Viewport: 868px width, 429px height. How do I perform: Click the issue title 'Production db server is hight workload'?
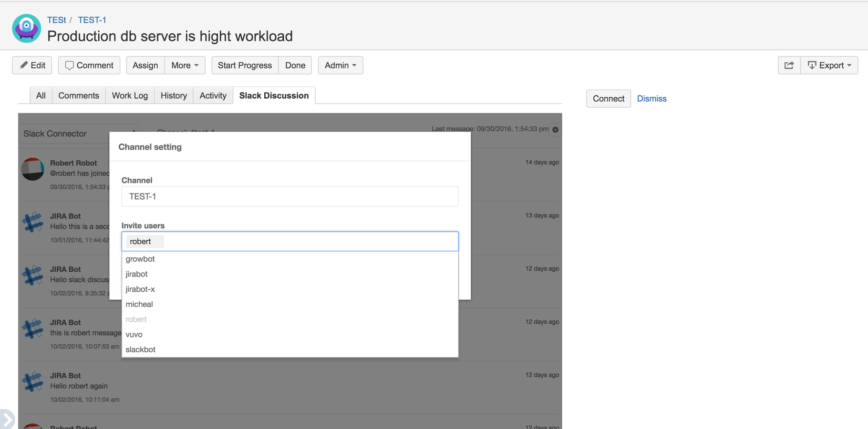[170, 36]
